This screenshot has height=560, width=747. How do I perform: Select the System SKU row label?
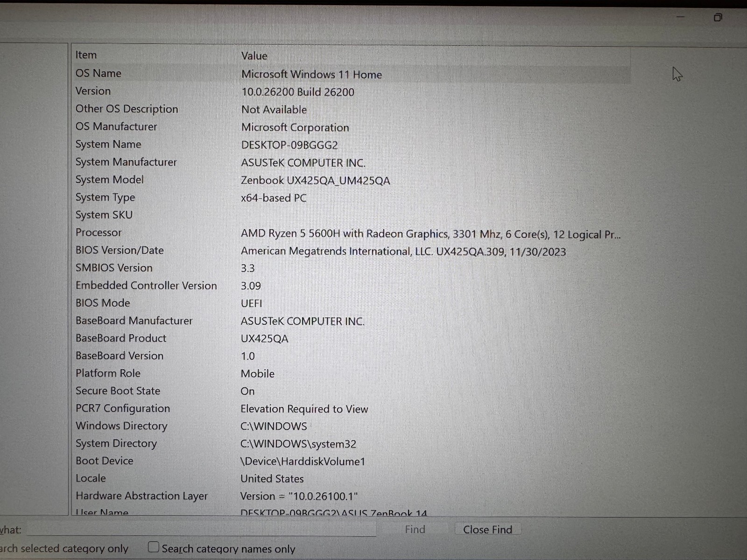pyautogui.click(x=104, y=215)
